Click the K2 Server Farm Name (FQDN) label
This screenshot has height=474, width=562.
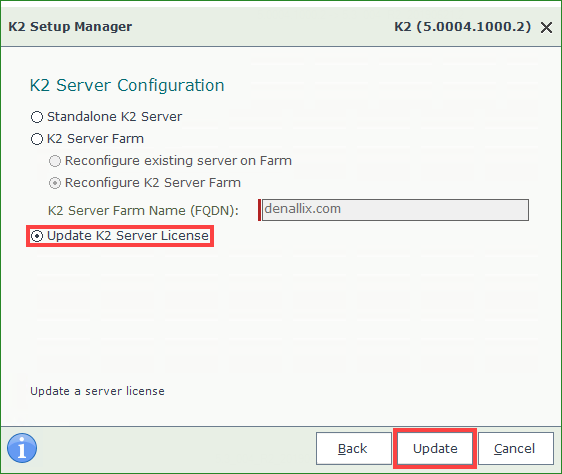point(143,210)
